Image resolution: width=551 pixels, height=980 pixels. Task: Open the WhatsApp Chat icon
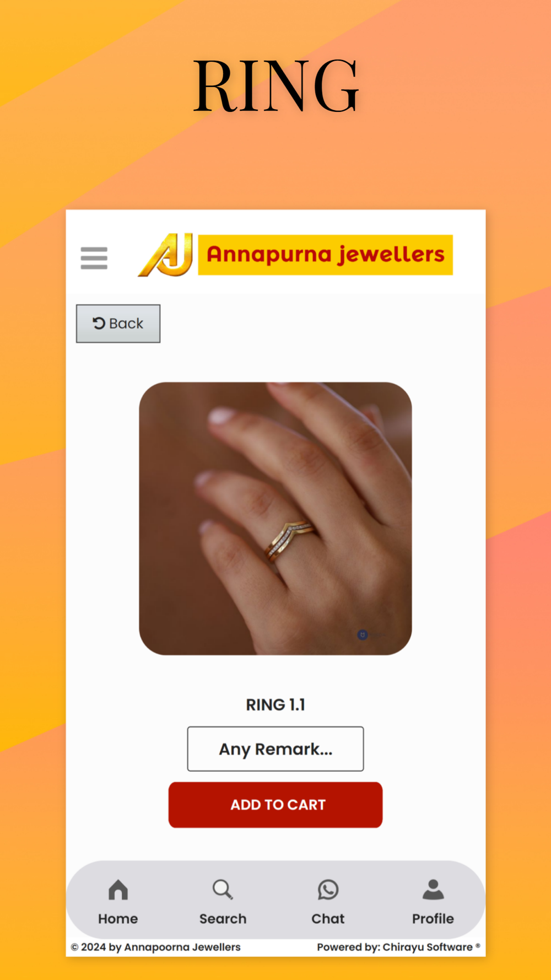(x=328, y=889)
